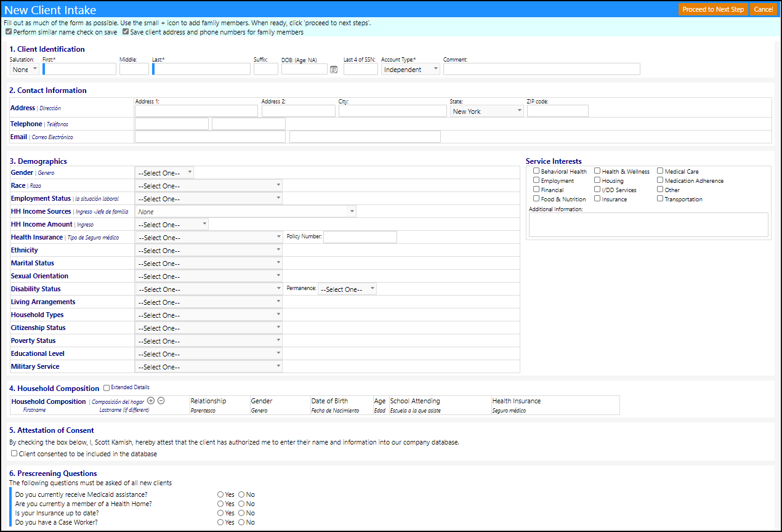
Task: Click the Comment input field
Action: 542,69
